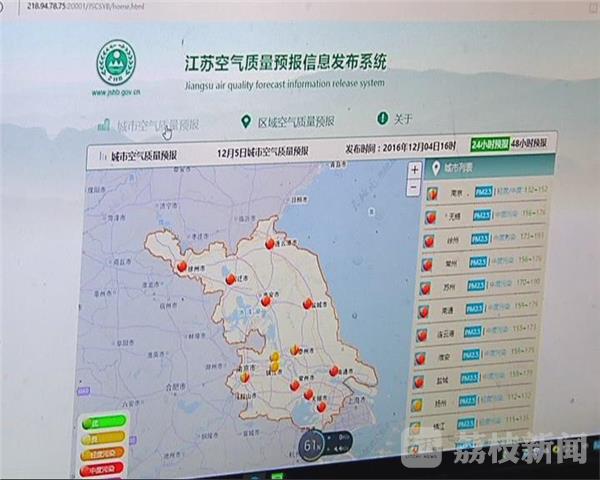Click the Nanjing (南京市) map marker

(x=243, y=376)
